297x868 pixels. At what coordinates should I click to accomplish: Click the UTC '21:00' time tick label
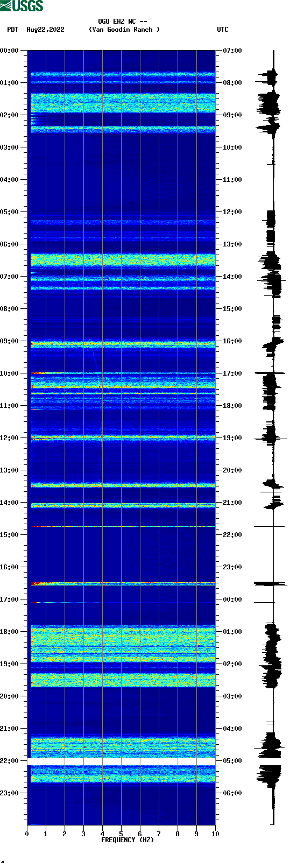[232, 503]
